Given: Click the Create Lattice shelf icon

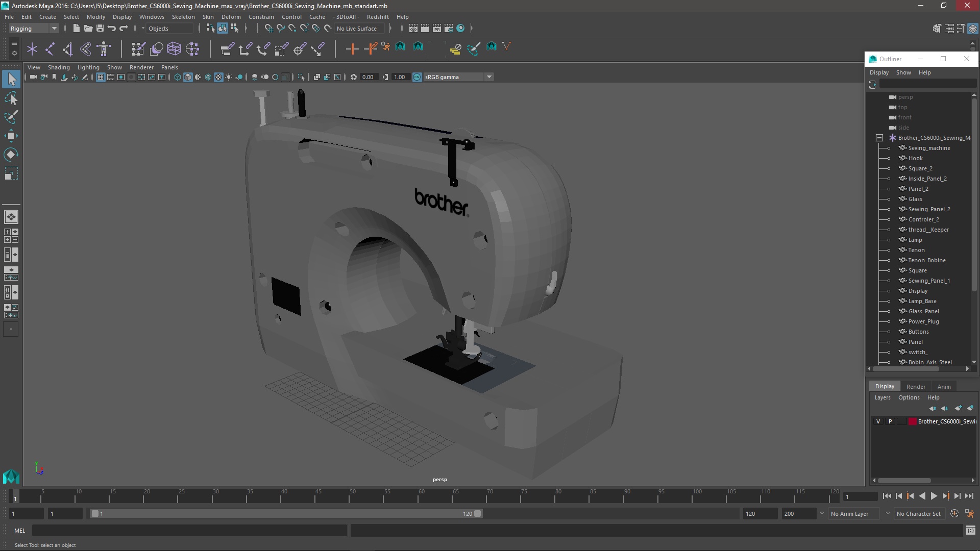Looking at the screenshot, I should point(174,49).
